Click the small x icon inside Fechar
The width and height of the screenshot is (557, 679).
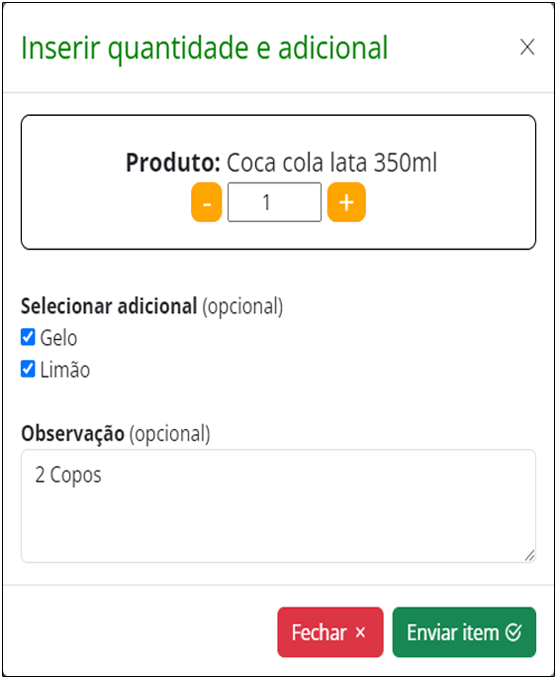coord(360,633)
